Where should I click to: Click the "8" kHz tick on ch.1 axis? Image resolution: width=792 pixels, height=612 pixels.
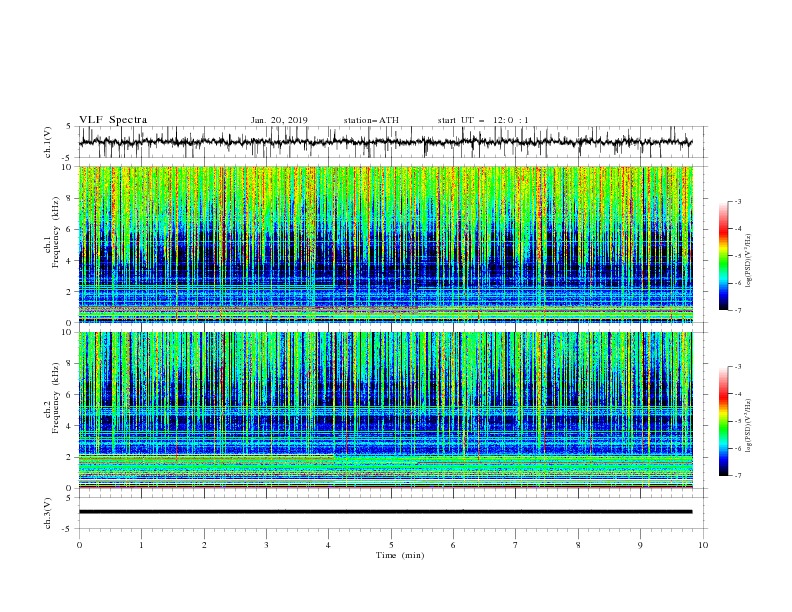point(71,198)
